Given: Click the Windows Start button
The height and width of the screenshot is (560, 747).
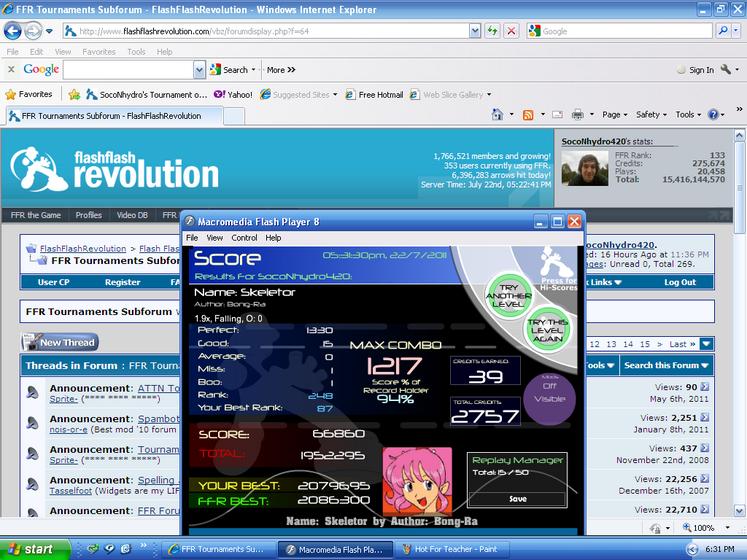Looking at the screenshot, I should (33, 549).
